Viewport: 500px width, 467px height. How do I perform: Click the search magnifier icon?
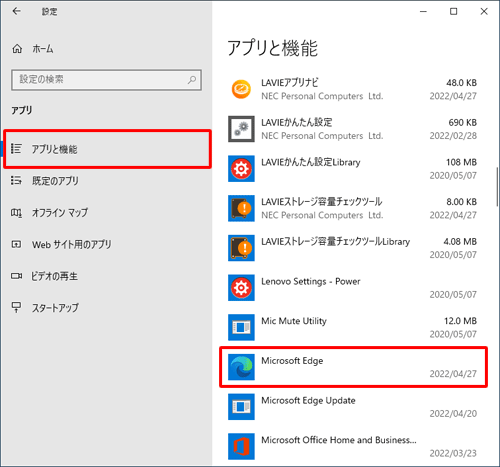192,80
